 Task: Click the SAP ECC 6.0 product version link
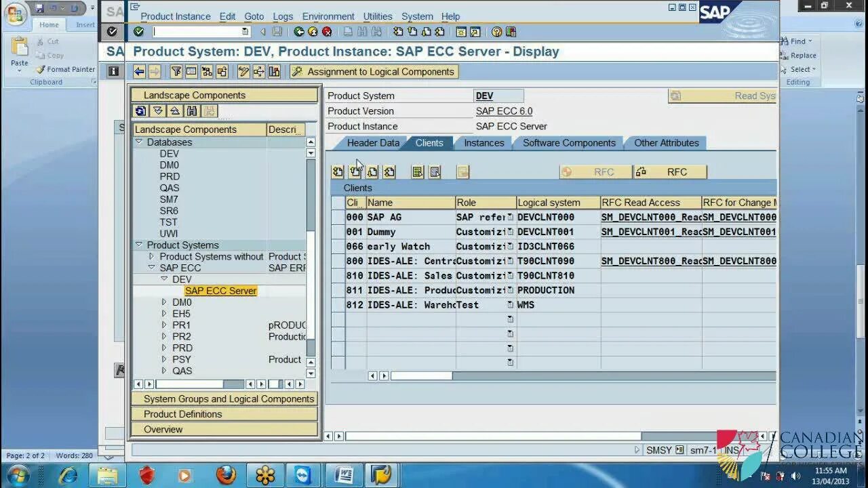coord(504,111)
